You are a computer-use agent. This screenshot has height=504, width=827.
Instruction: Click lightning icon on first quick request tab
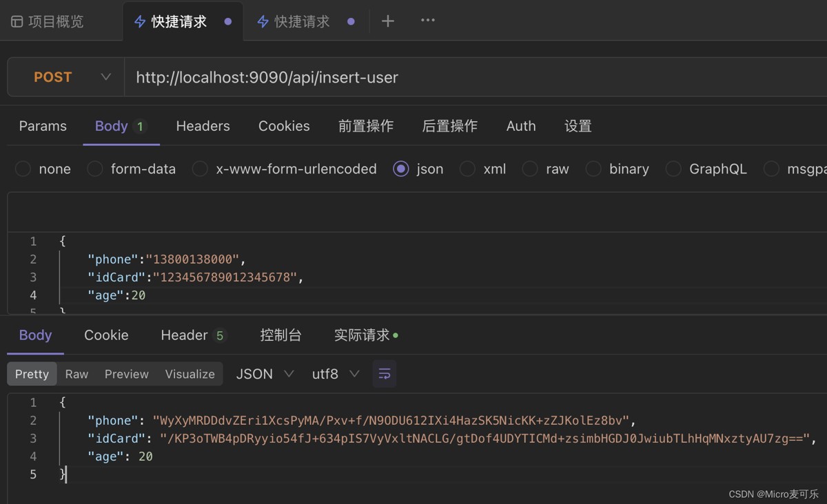140,22
